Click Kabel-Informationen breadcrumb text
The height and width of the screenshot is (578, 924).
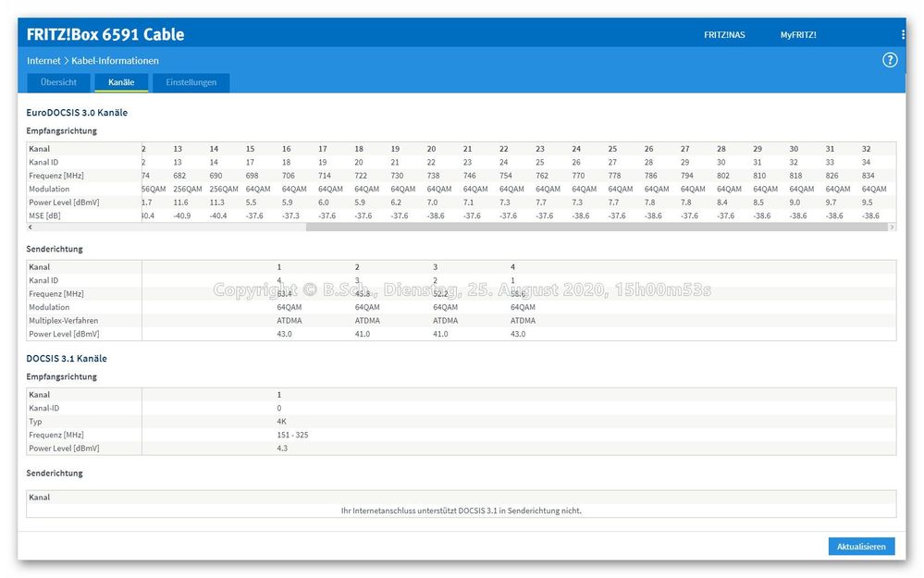[115, 61]
